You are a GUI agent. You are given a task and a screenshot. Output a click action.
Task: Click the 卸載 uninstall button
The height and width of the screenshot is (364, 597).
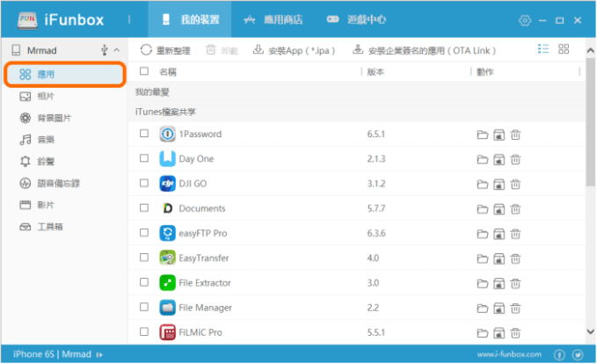(222, 50)
